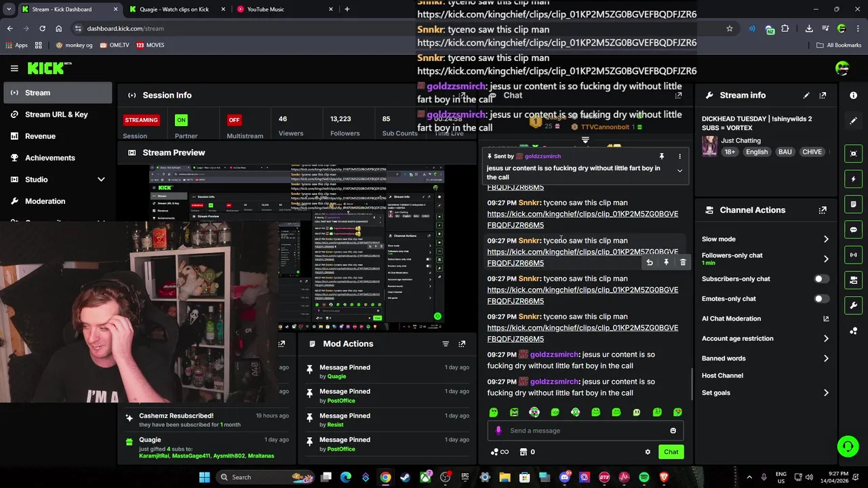Click the purple microphone icon in message box
The height and width of the screenshot is (488, 868).
498,430
